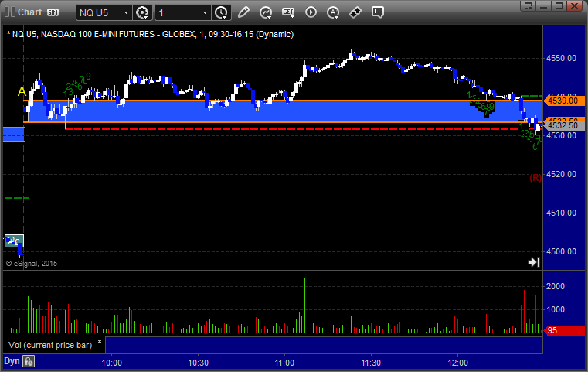Select the Vol (current price bar) label
Viewport: 588px width, 372px height.
50,345
